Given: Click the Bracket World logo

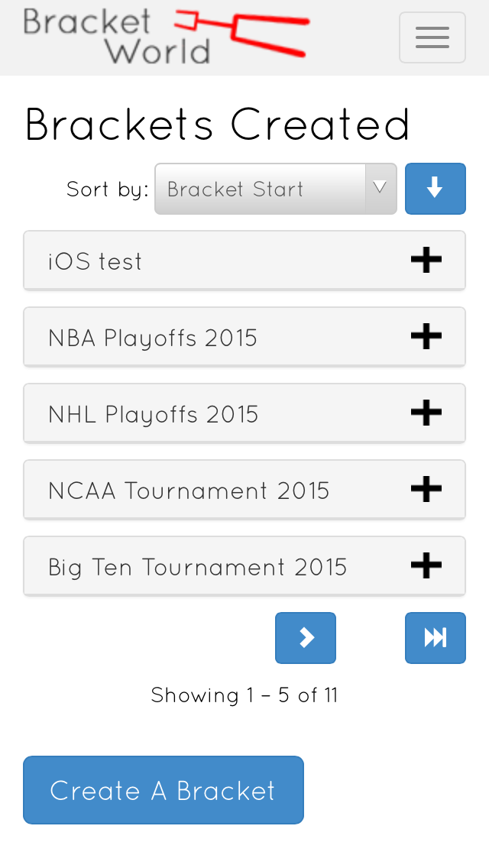Looking at the screenshot, I should coord(166,36).
